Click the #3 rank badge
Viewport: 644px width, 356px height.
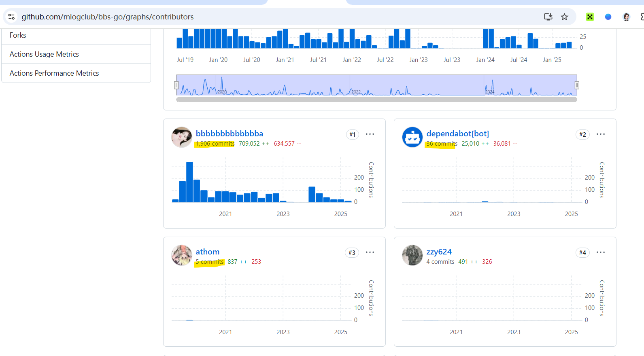pyautogui.click(x=352, y=252)
